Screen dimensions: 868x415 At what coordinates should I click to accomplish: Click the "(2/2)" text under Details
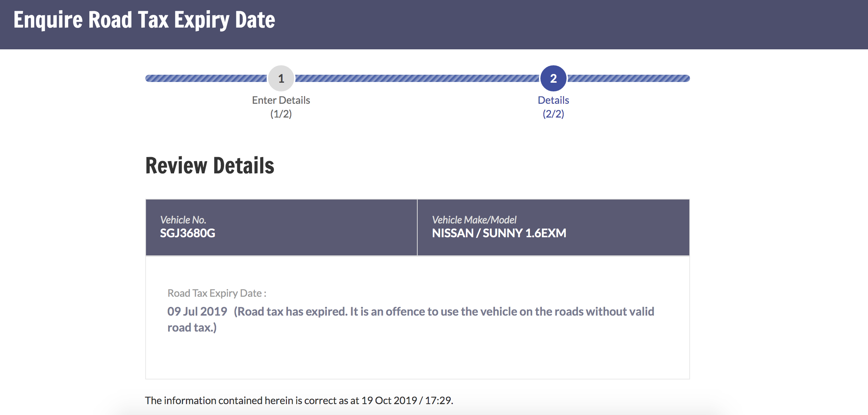(553, 114)
